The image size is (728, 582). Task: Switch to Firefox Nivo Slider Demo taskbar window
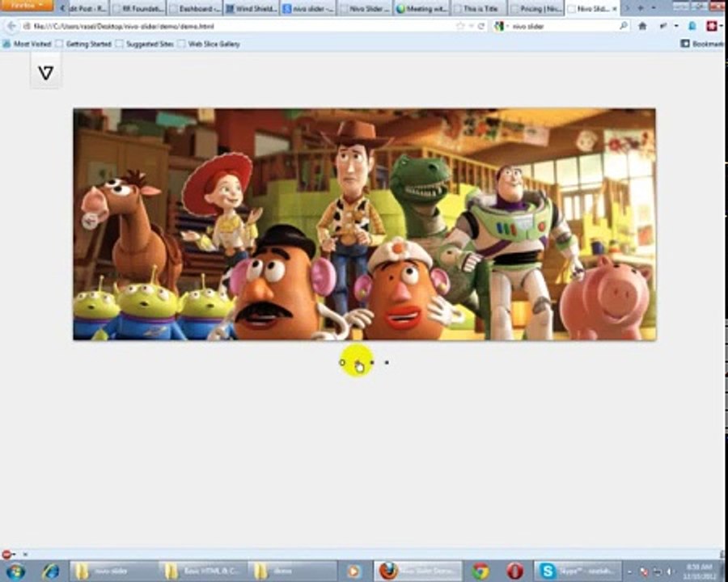[x=419, y=571]
